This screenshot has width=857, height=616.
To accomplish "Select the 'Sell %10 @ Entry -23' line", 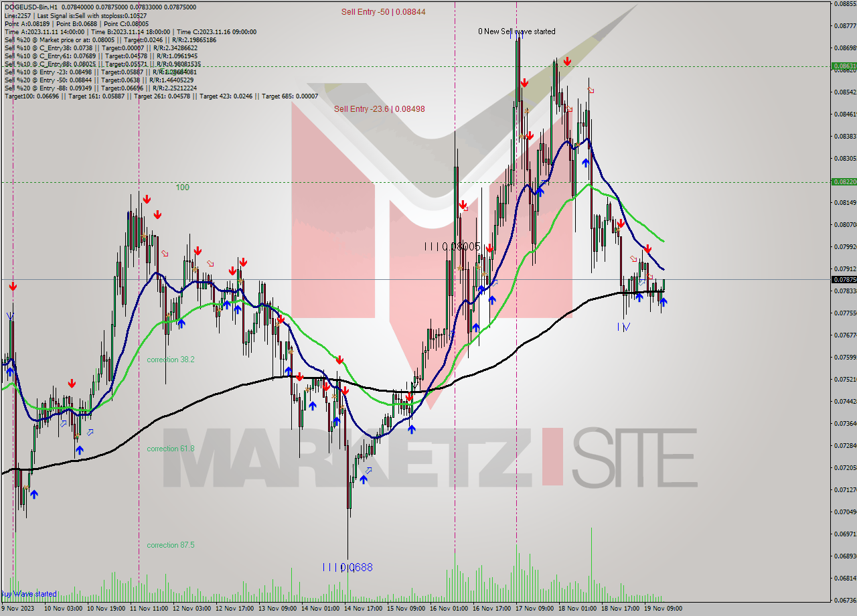I will point(100,72).
